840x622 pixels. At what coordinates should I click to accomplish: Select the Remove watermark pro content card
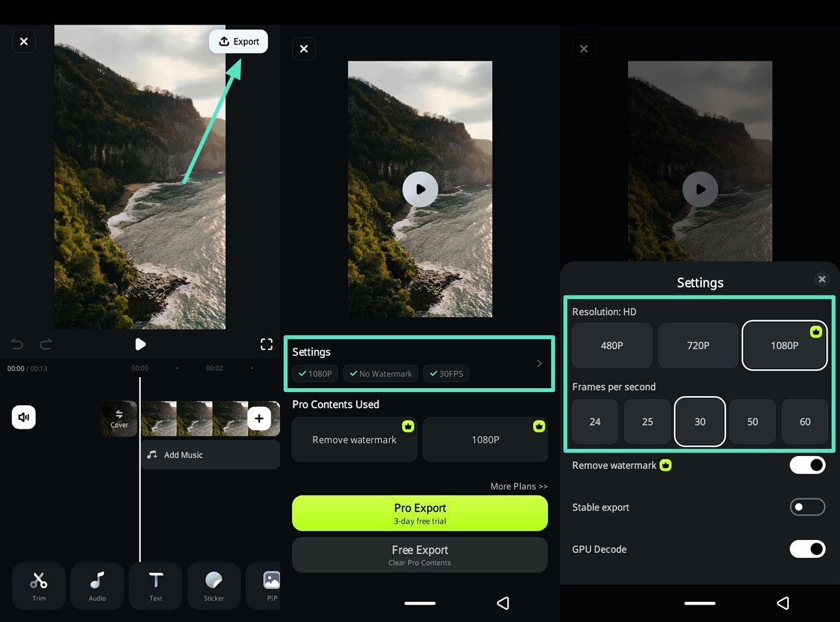(x=354, y=439)
